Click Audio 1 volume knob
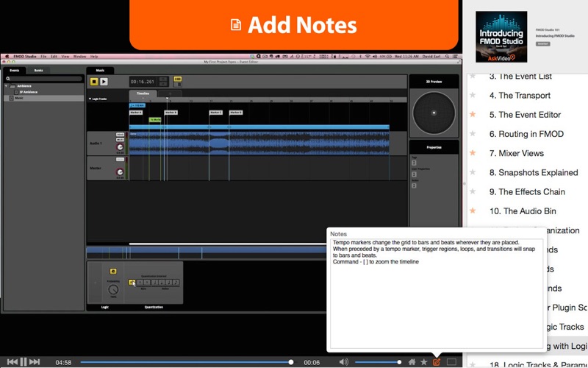 [120, 147]
